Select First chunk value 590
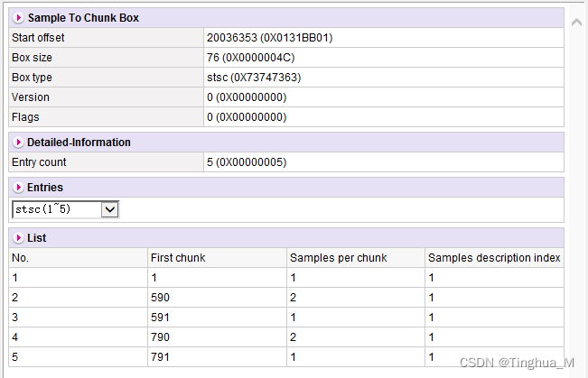588x378 pixels. [160, 298]
